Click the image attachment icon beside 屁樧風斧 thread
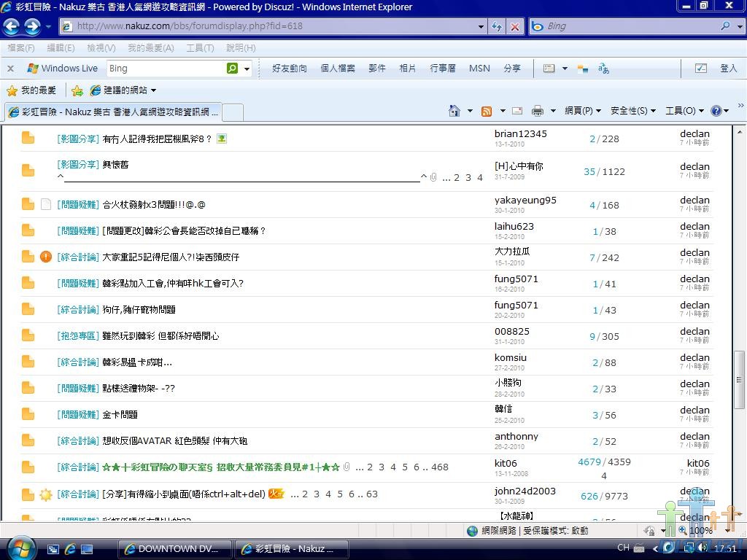747x560 pixels. pos(222,139)
